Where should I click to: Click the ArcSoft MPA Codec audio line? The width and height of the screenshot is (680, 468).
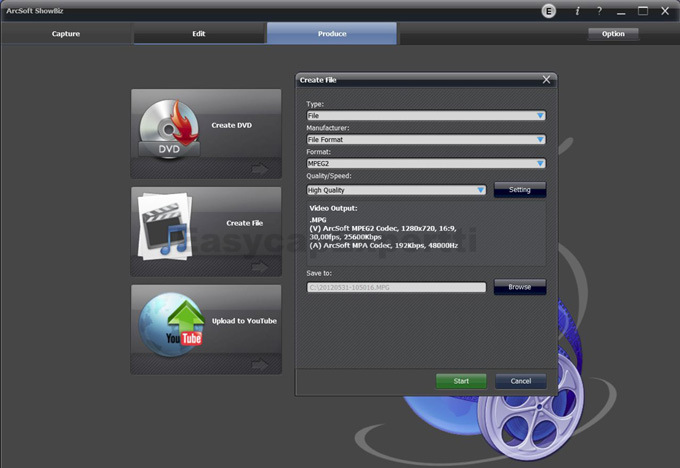coord(384,245)
